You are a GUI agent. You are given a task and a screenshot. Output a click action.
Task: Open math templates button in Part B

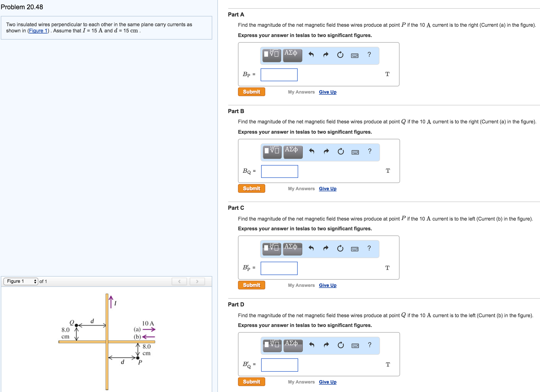tap(272, 152)
